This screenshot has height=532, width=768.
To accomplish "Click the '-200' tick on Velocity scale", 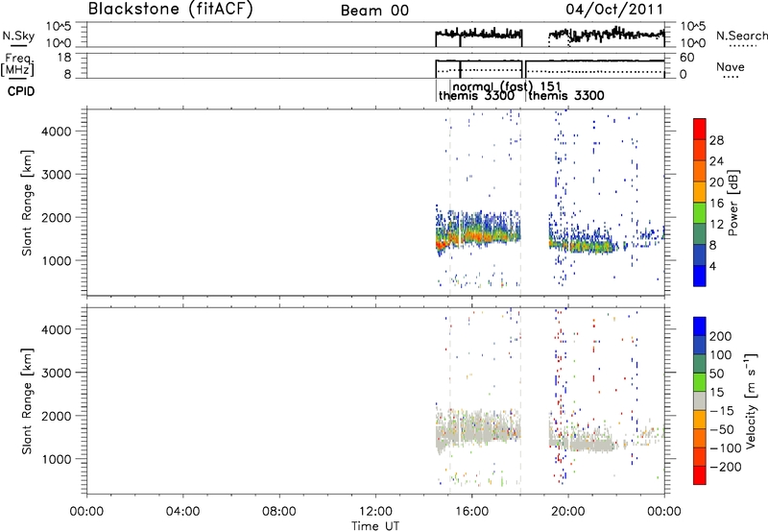I will tap(725, 467).
